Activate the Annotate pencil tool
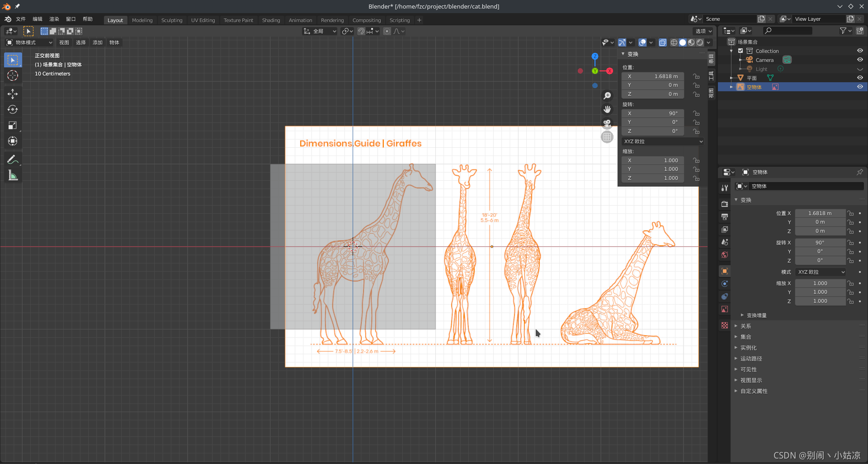 coord(13,159)
